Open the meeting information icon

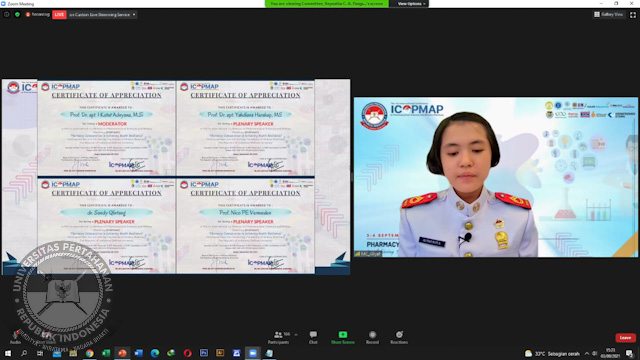tap(7, 14)
